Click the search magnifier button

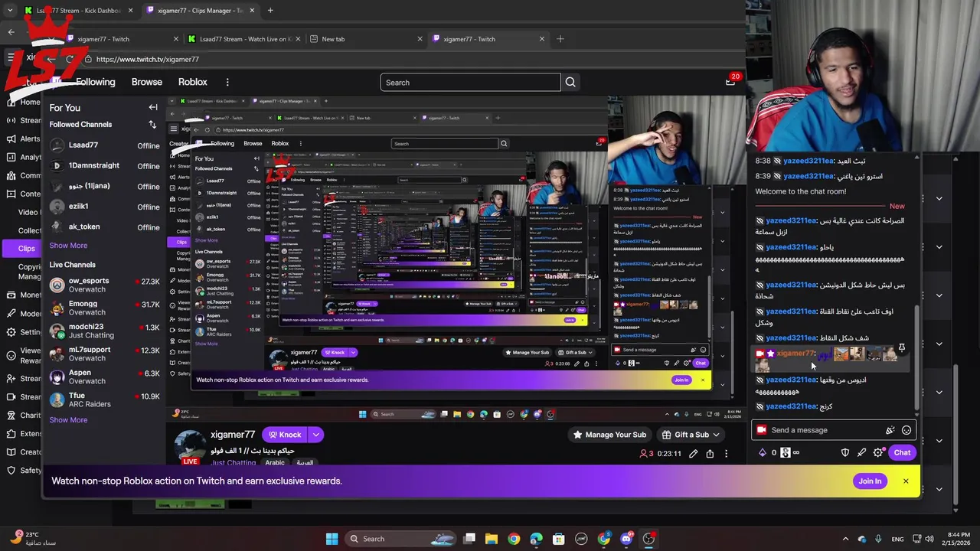[570, 83]
